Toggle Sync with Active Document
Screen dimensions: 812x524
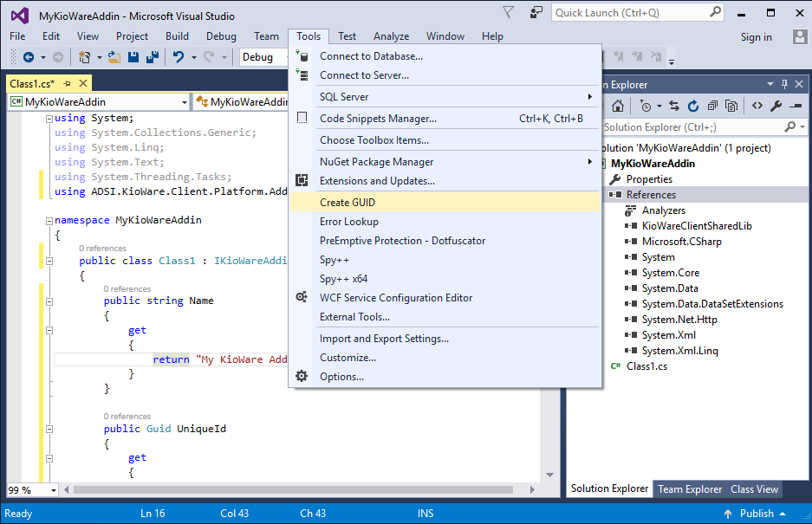tap(673, 107)
